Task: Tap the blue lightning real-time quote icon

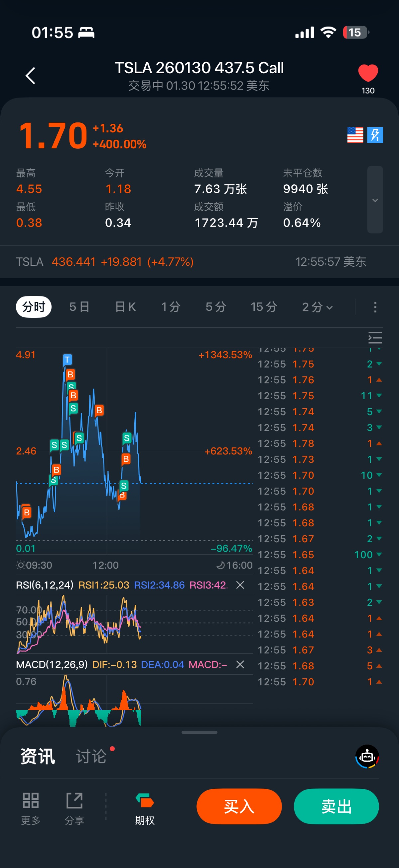Action: tap(375, 135)
